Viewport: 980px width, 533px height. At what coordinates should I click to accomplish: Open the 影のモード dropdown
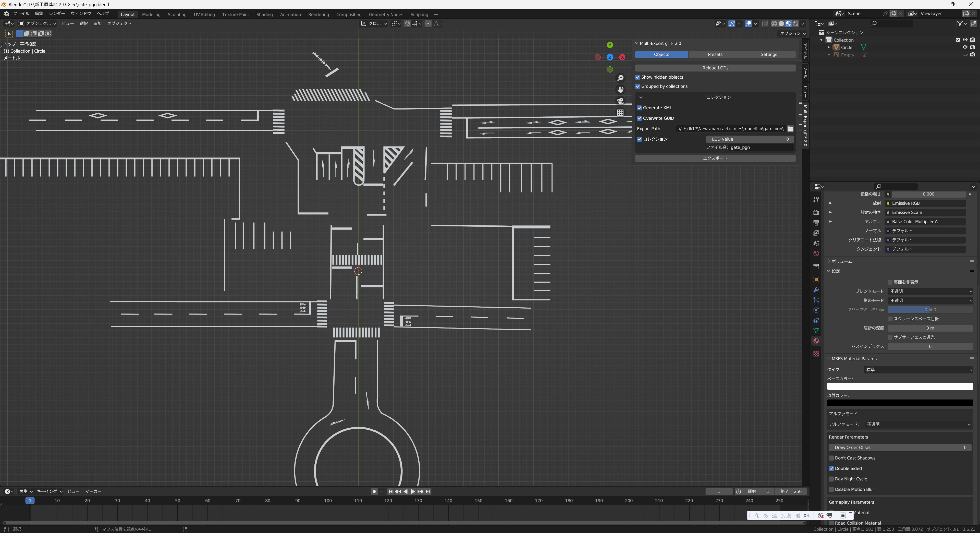(x=930, y=300)
